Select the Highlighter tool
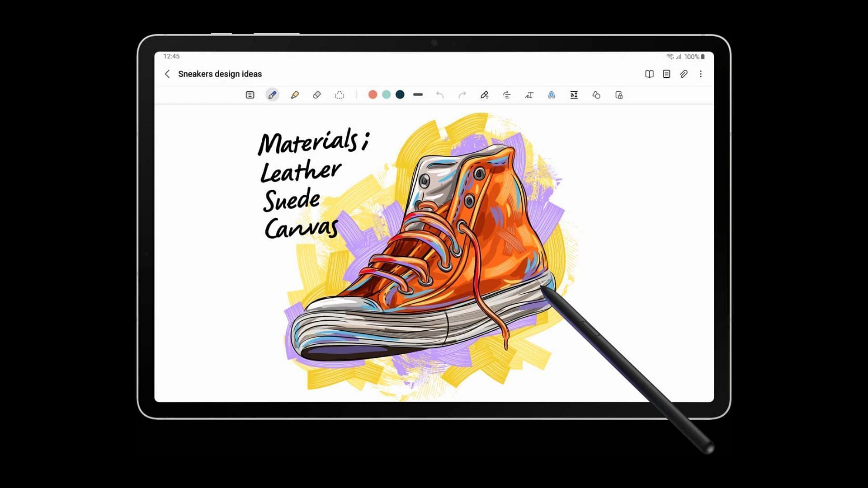868x488 pixels. pos(295,95)
